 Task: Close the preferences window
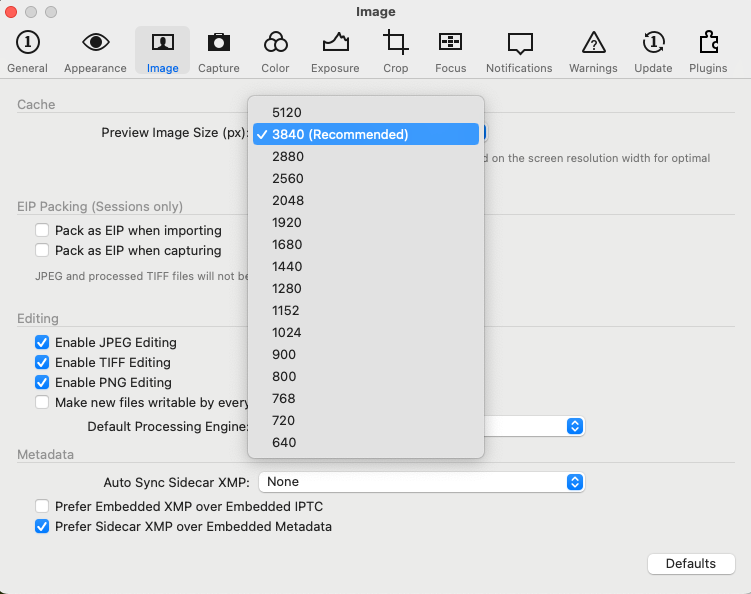11,12
